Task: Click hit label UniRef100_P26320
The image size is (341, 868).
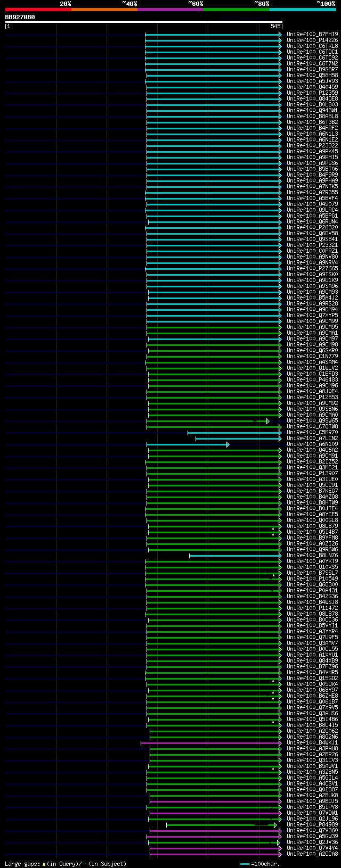Action: pyautogui.click(x=312, y=227)
